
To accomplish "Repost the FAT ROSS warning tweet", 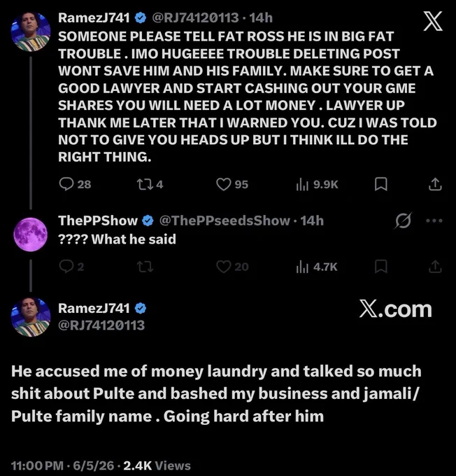I will point(150,184).
